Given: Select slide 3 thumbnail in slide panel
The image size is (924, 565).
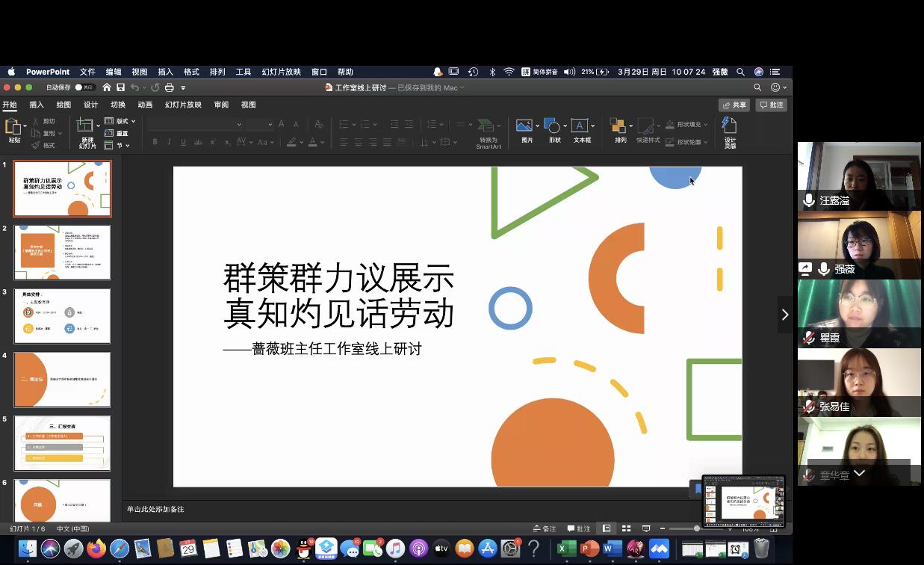Looking at the screenshot, I should pos(62,315).
